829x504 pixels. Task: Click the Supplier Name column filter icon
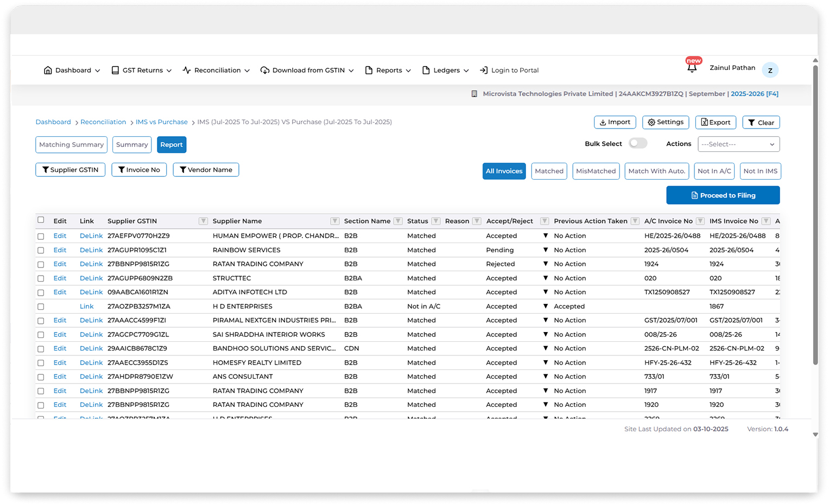[335, 221]
